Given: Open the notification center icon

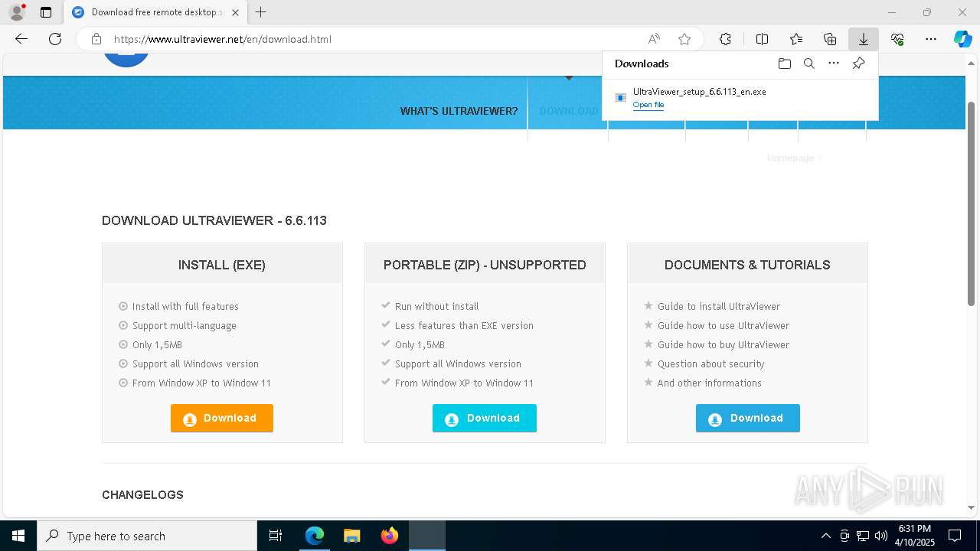Looking at the screenshot, I should 955,536.
